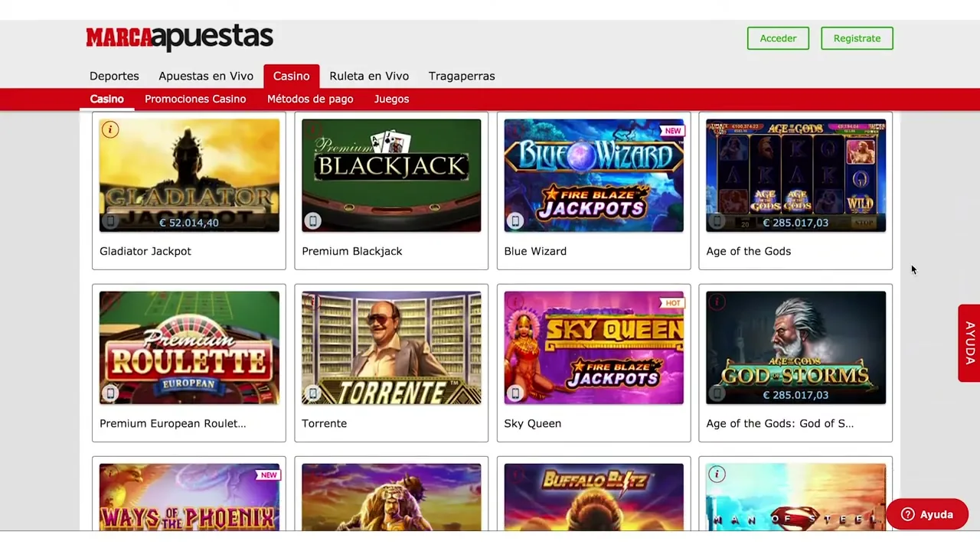Open the Sky Queen game thumbnail
Image resolution: width=980 pixels, height=551 pixels.
point(593,347)
